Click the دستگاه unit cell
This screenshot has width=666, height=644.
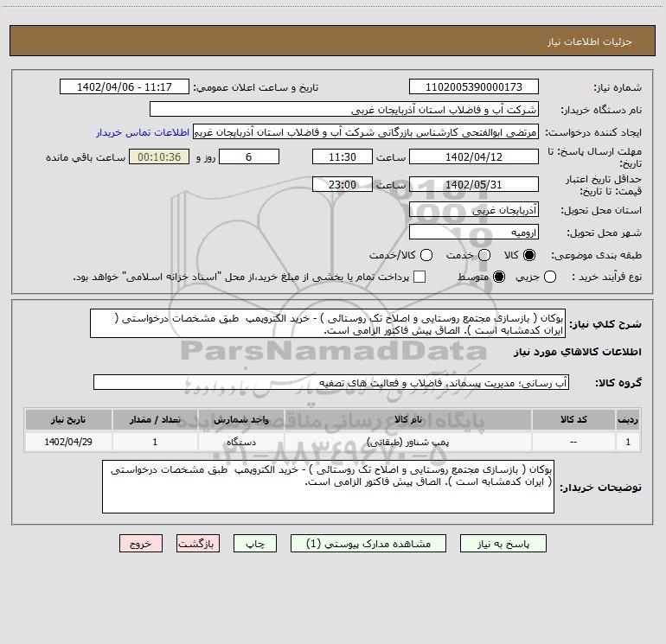point(241,442)
